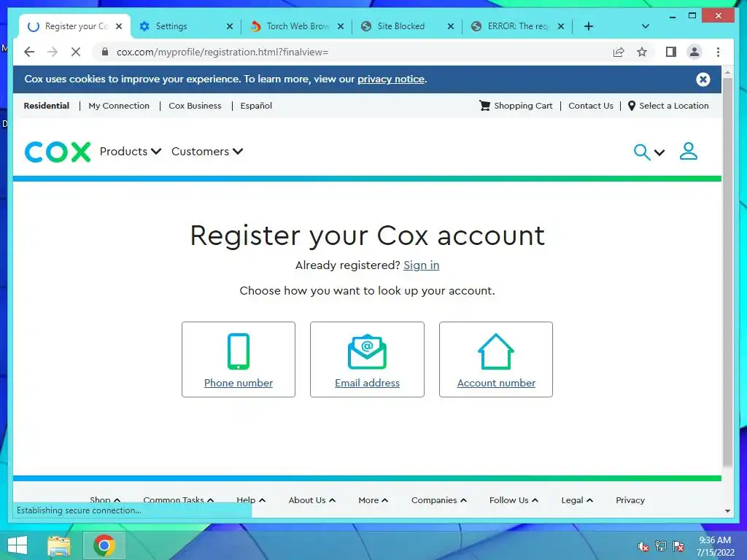Viewport: 747px width, 560px height.
Task: Close the Torch Web Browser tab
Action: tap(341, 26)
